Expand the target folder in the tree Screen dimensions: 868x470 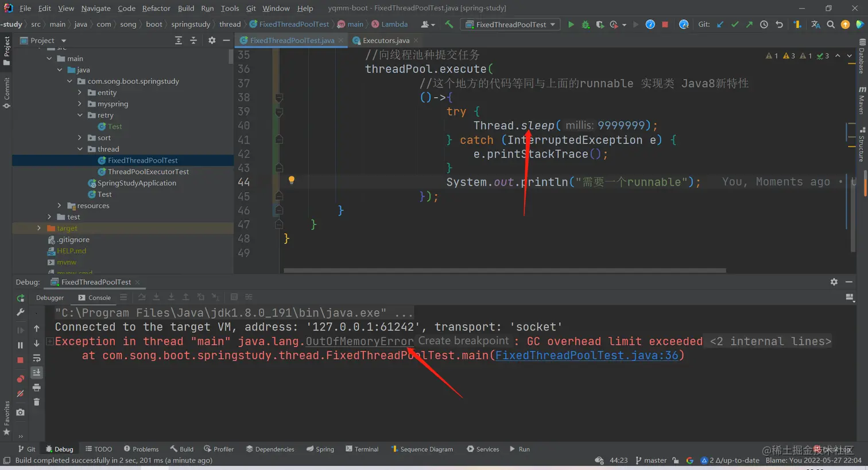[39, 228]
